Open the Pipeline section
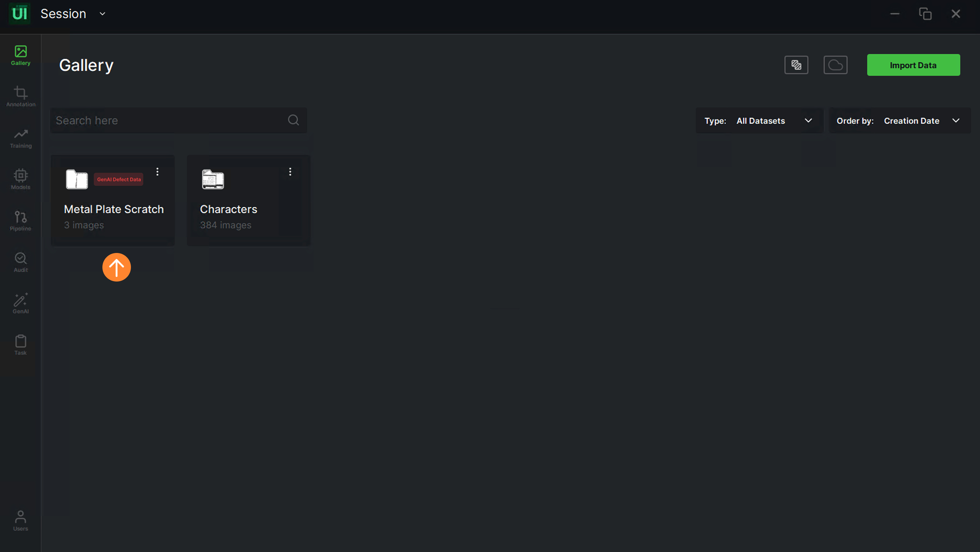The height and width of the screenshot is (552, 980). (x=20, y=221)
